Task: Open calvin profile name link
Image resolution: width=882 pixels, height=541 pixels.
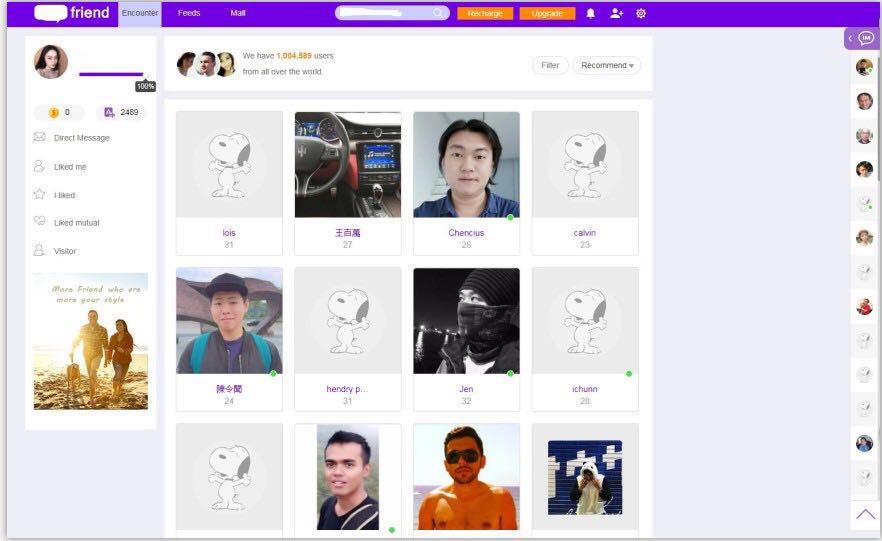Action: pyautogui.click(x=585, y=233)
